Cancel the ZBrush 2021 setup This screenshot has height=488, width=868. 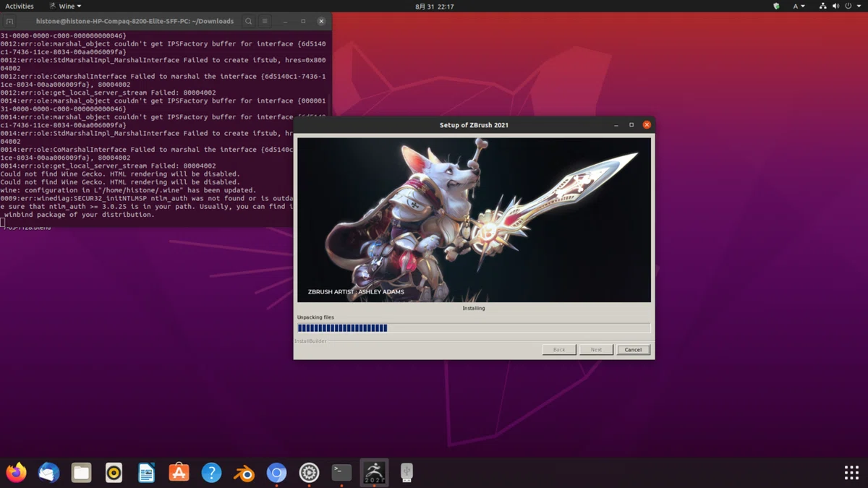pyautogui.click(x=633, y=350)
